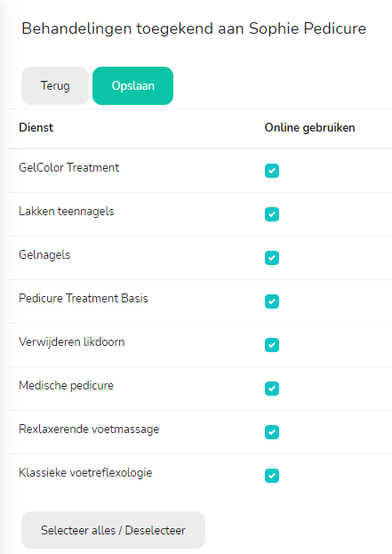Click the Online gebruiken column header
The image size is (392, 554).
click(x=309, y=127)
